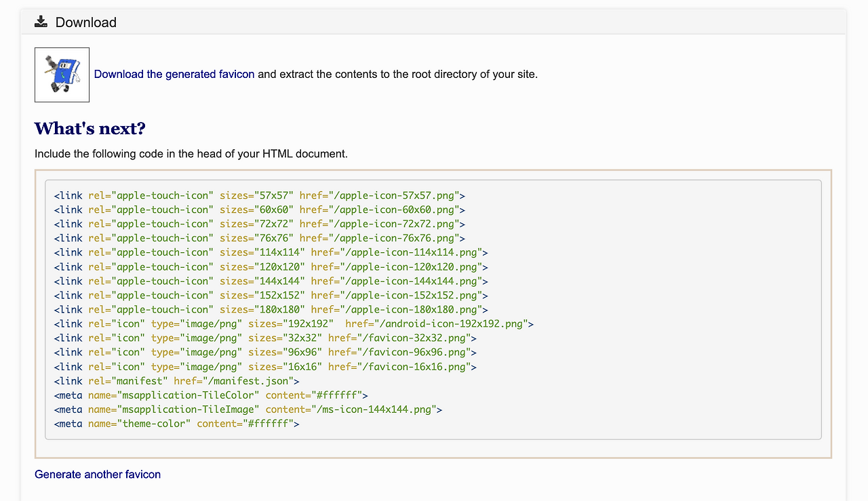Select the apple-touch-icon 152x152 line
868x501 pixels.
(x=268, y=295)
